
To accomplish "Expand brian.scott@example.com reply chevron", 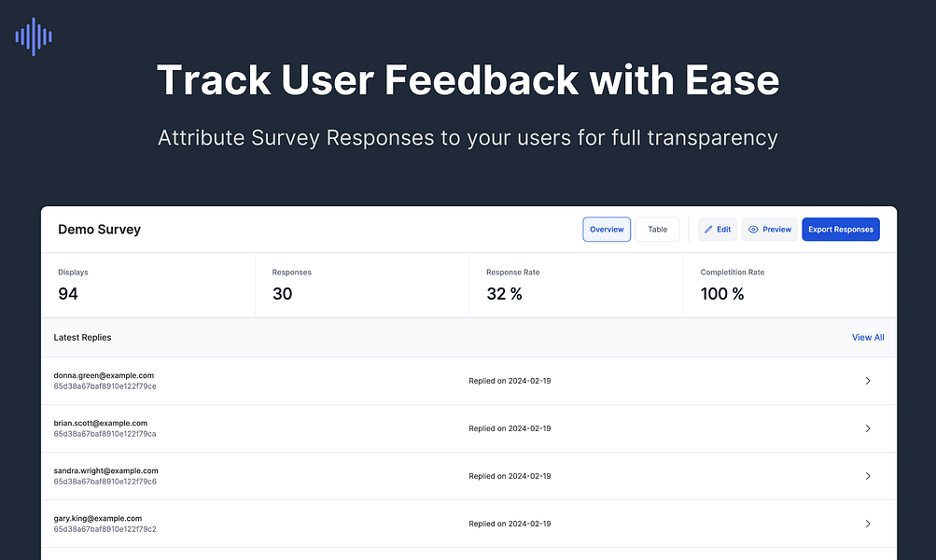I will [x=868, y=428].
